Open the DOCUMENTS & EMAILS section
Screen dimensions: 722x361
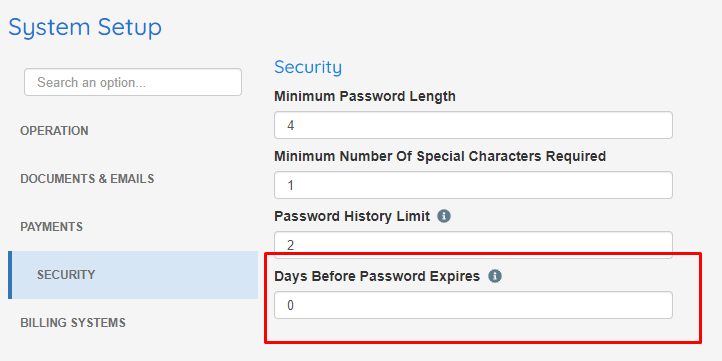[x=87, y=179]
